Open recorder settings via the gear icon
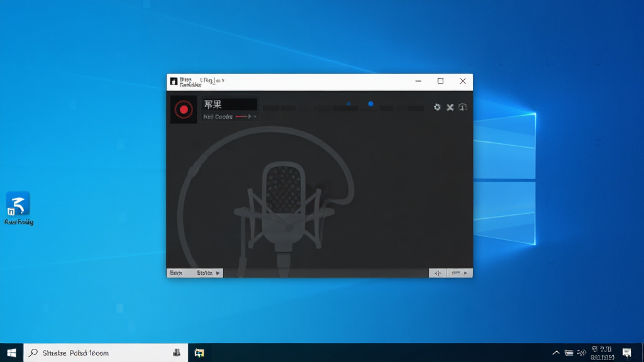The image size is (644, 362). point(437,107)
